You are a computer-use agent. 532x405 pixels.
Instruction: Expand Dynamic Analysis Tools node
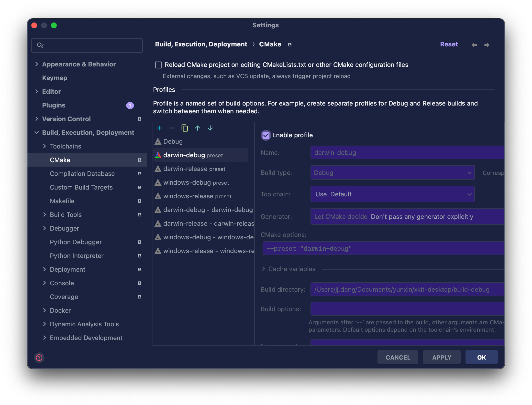tap(44, 324)
